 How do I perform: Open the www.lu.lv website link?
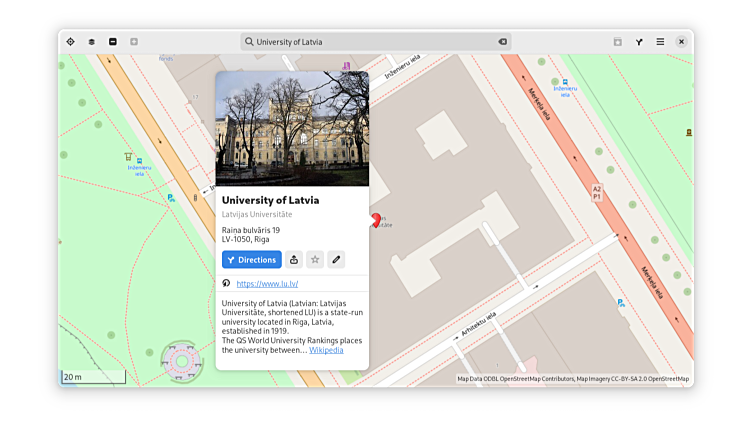click(x=267, y=284)
